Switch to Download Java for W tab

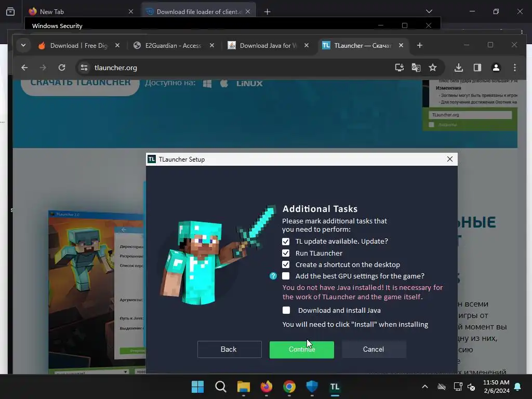pos(268,46)
